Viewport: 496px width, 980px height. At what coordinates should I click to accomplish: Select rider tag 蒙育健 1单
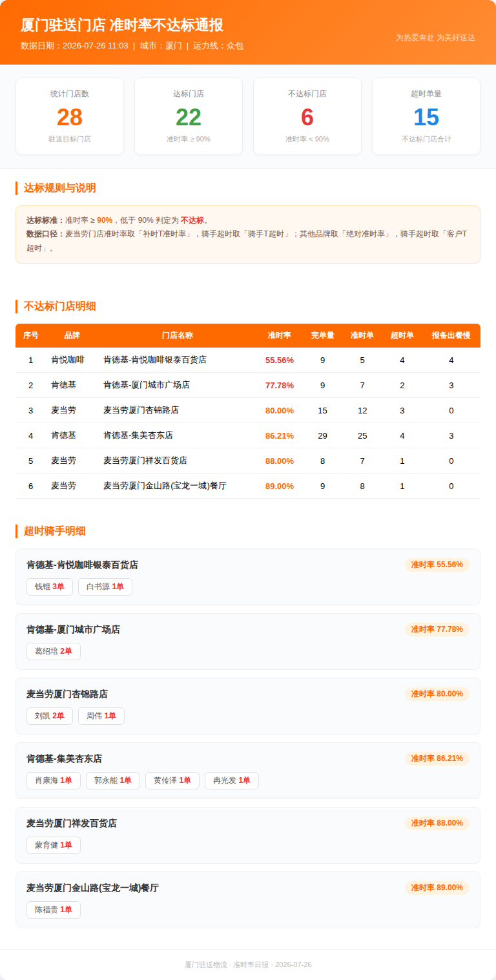pyautogui.click(x=54, y=845)
